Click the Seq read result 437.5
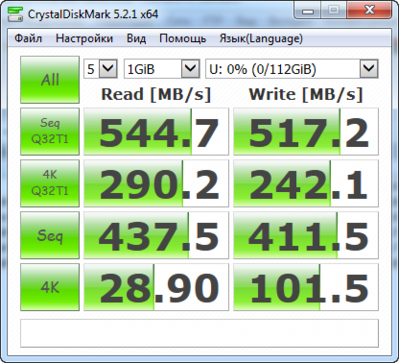 pos(156,235)
